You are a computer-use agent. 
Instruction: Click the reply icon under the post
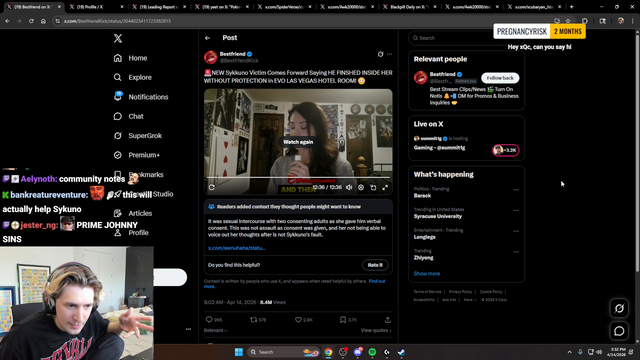coord(209,320)
